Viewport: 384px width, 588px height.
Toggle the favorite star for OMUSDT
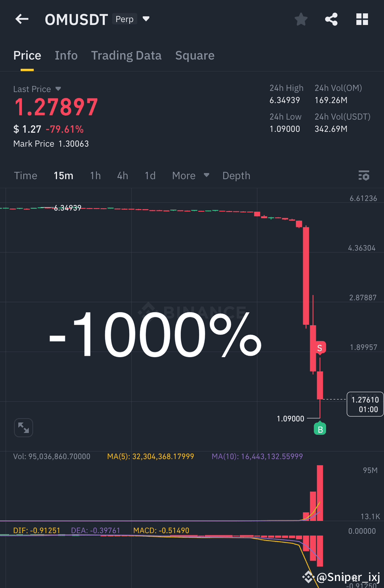click(301, 19)
